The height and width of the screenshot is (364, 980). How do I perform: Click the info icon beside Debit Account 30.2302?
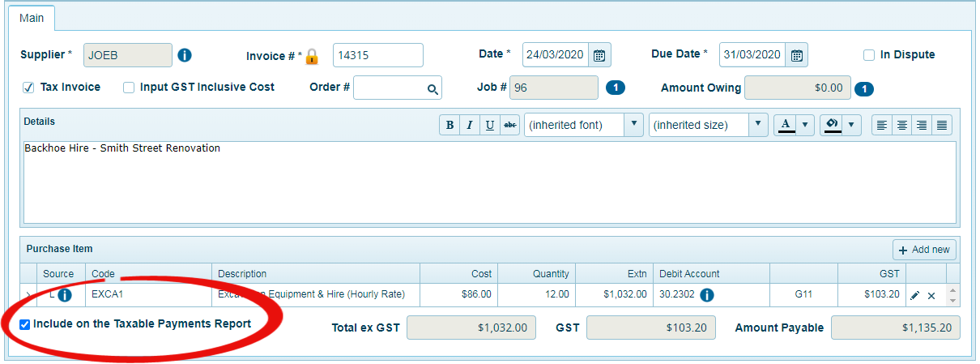(706, 294)
